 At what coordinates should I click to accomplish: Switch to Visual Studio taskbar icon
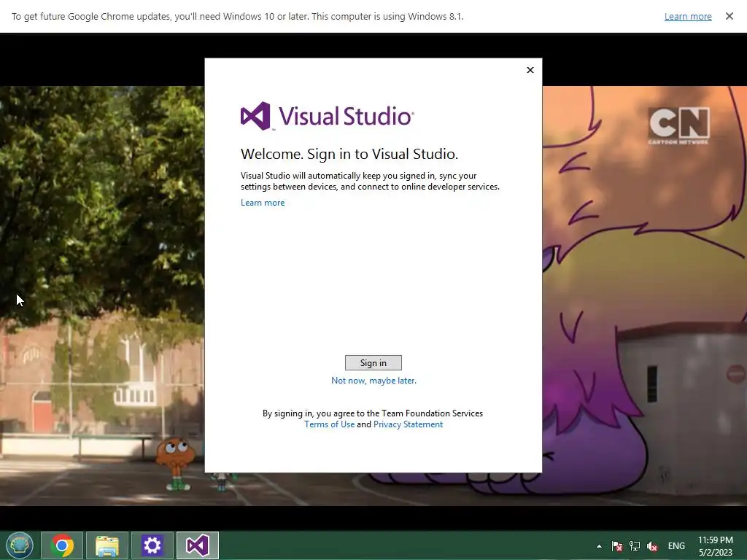pos(198,545)
